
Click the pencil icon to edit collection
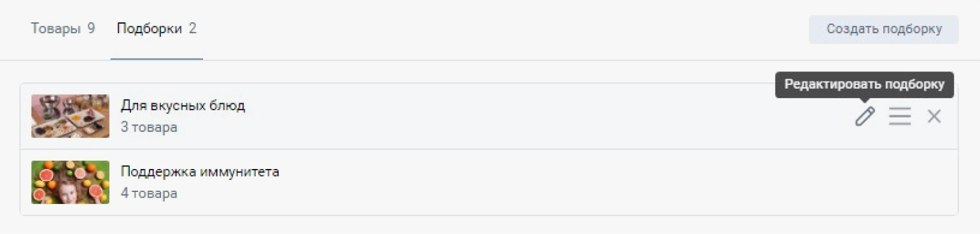point(864,117)
